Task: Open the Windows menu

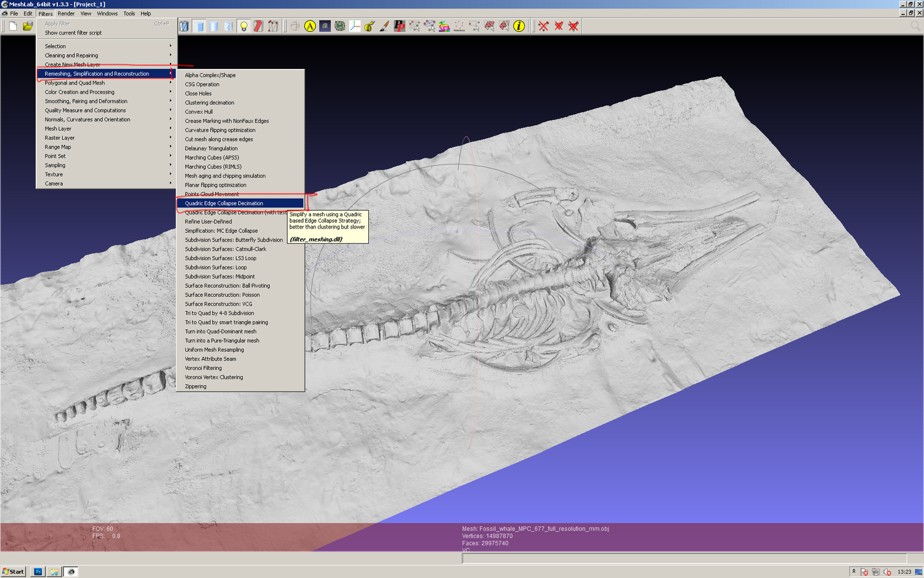Action: click(107, 14)
